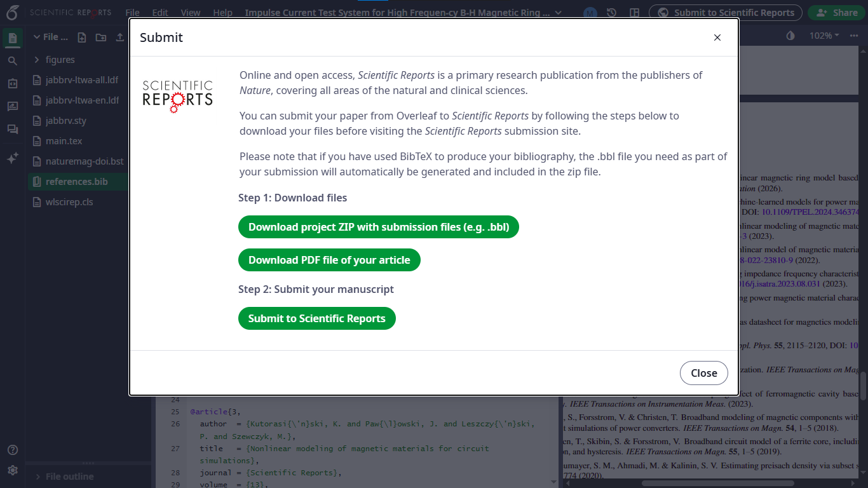Image resolution: width=868 pixels, height=488 pixels.
Task: Open the chat icon in left rail
Action: point(12,130)
